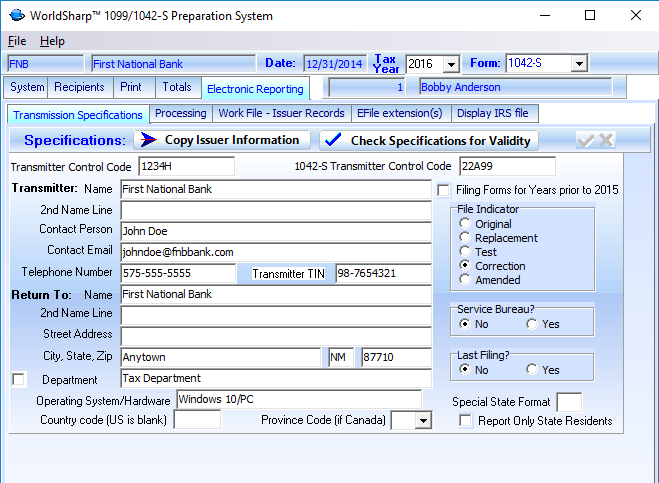This screenshot has height=483, width=659.
Task: Switch to the Processing tab
Action: (180, 113)
